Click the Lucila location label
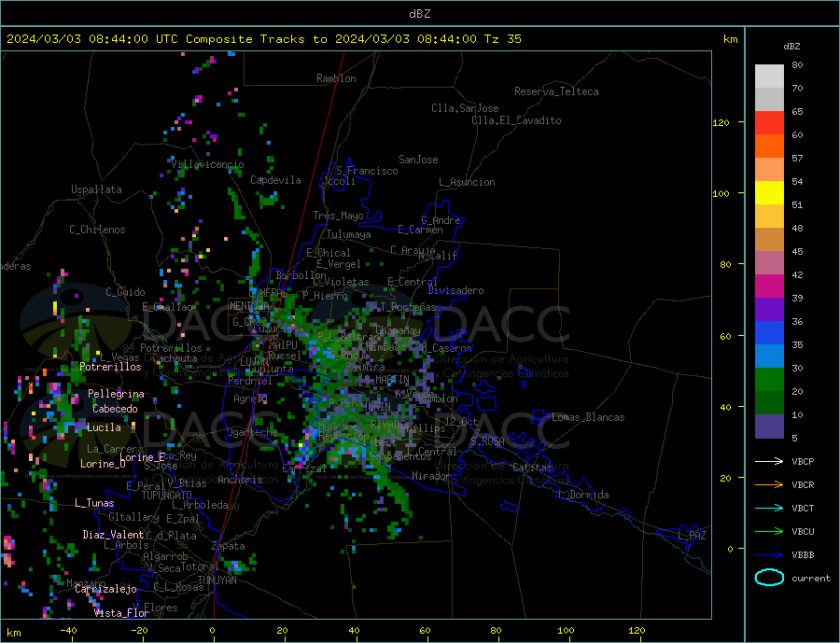Viewport: 840px width, 643px height. click(x=104, y=427)
